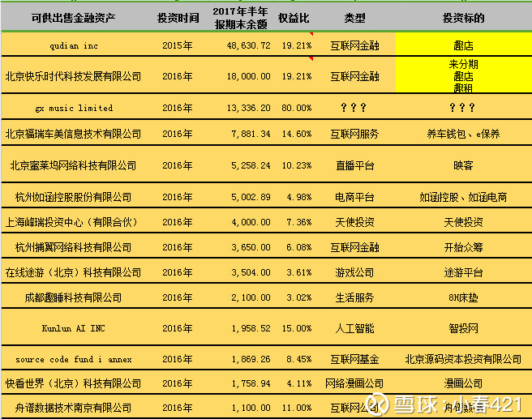The width and height of the screenshot is (532, 419).
Task: Select the 映客 investment target cell
Action: (x=463, y=165)
